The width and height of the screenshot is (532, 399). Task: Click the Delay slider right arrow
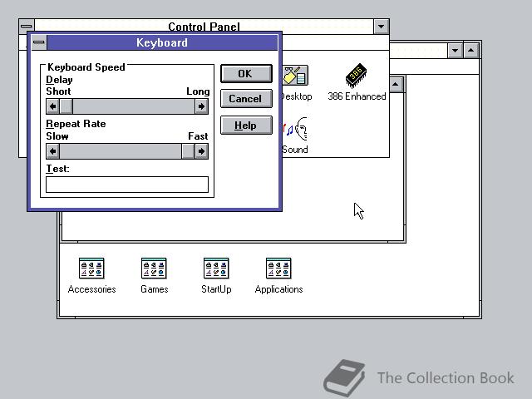point(201,106)
